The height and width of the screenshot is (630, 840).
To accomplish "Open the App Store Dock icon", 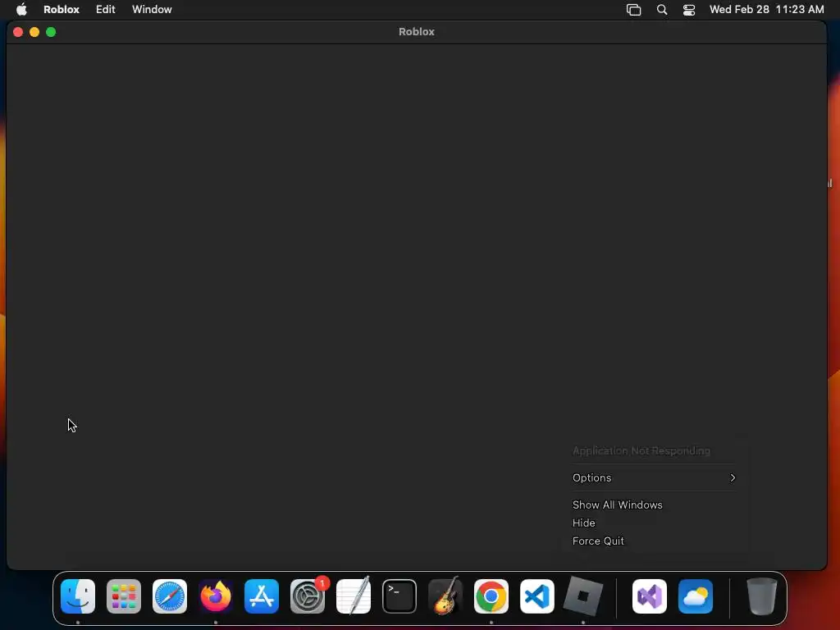I will coord(262,596).
